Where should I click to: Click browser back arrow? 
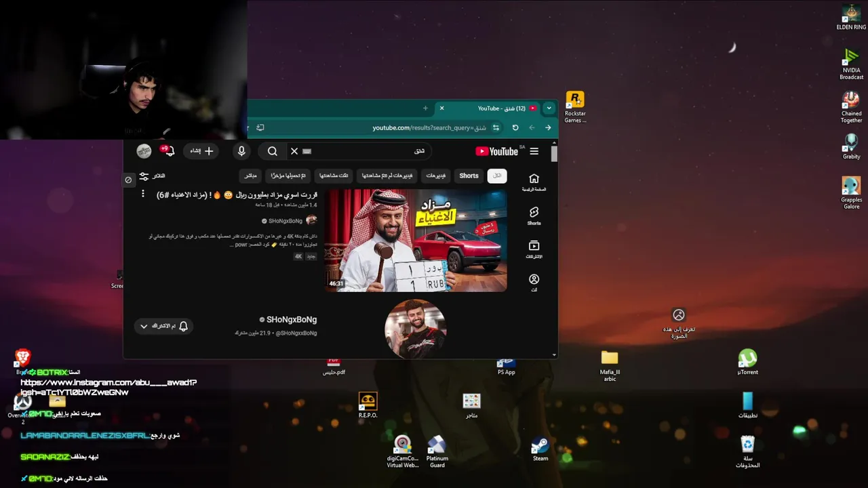coord(532,127)
